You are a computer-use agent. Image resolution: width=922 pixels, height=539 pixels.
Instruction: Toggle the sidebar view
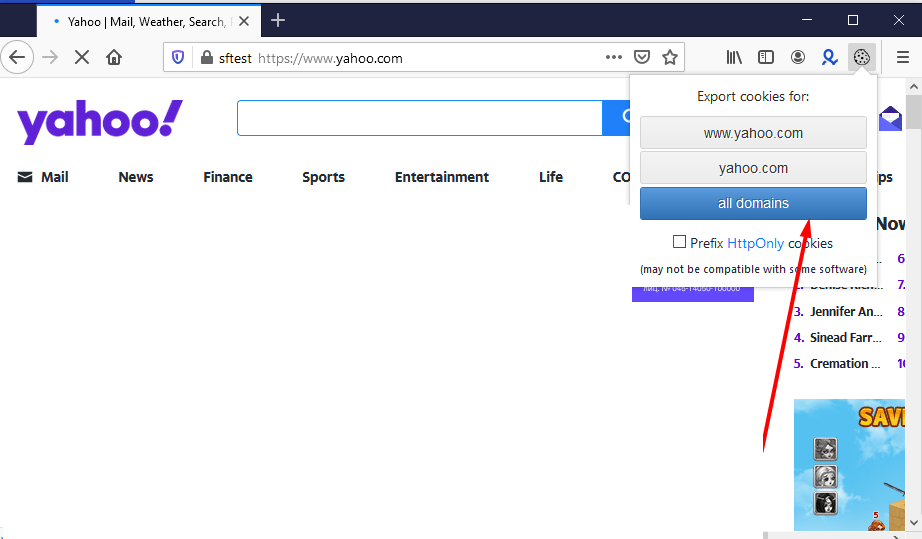(766, 57)
